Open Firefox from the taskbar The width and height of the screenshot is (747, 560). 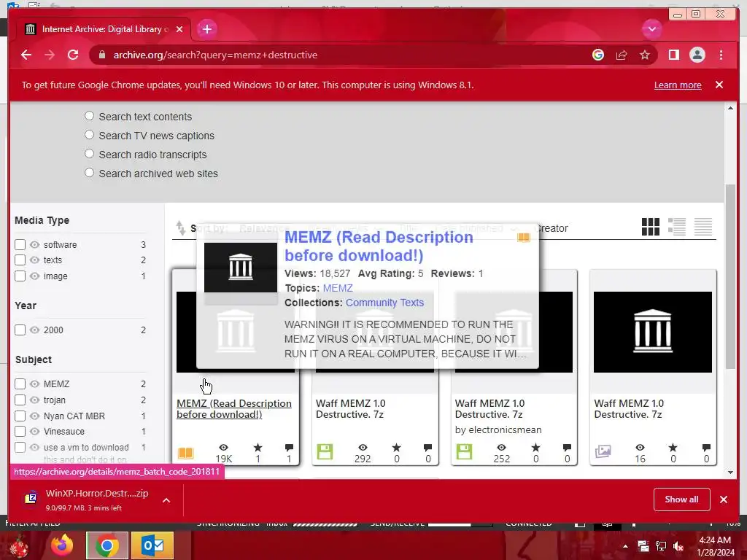[x=63, y=545]
